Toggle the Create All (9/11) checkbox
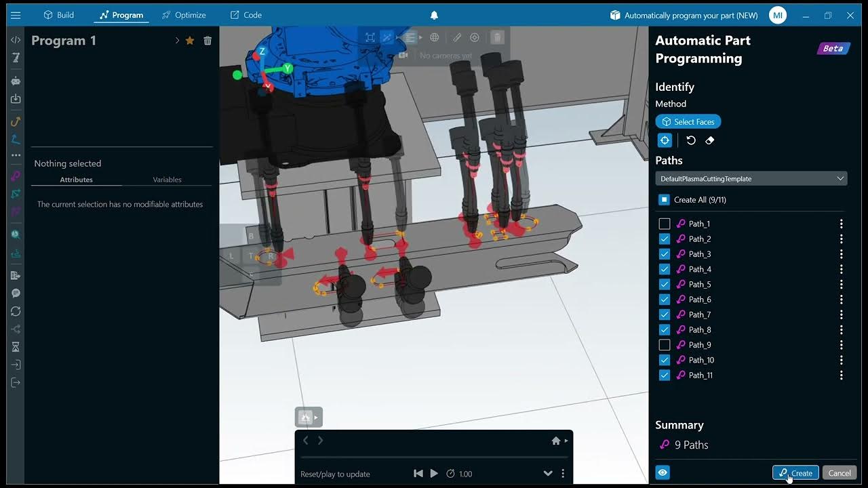868x488 pixels. click(x=664, y=199)
